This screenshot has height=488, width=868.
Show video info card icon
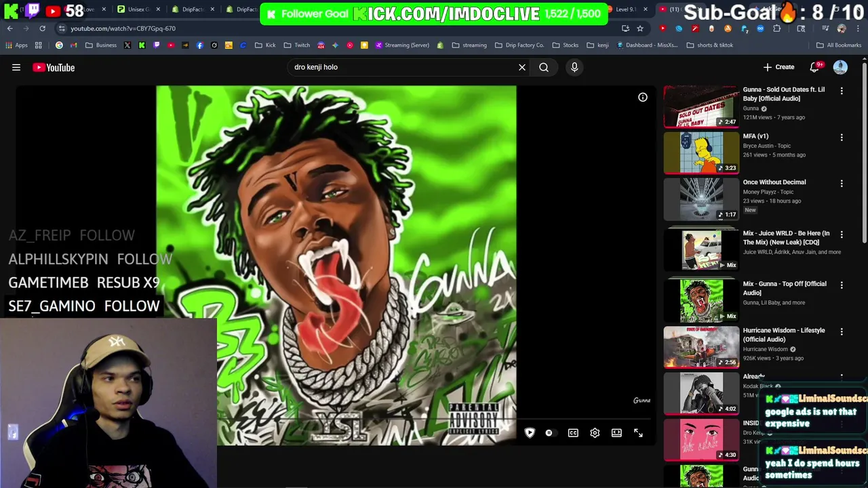click(x=643, y=97)
